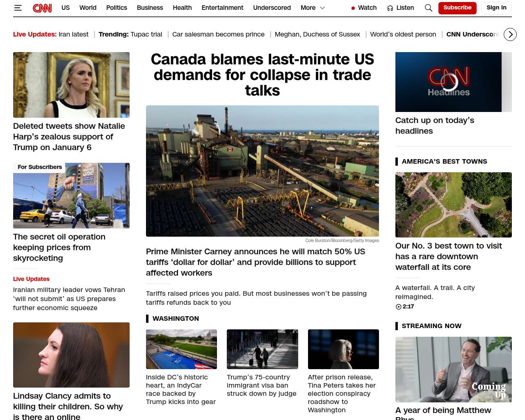Screen dimensions: 525x420
Task: Open the WASHINGTON section heading
Action: pyautogui.click(x=176, y=319)
